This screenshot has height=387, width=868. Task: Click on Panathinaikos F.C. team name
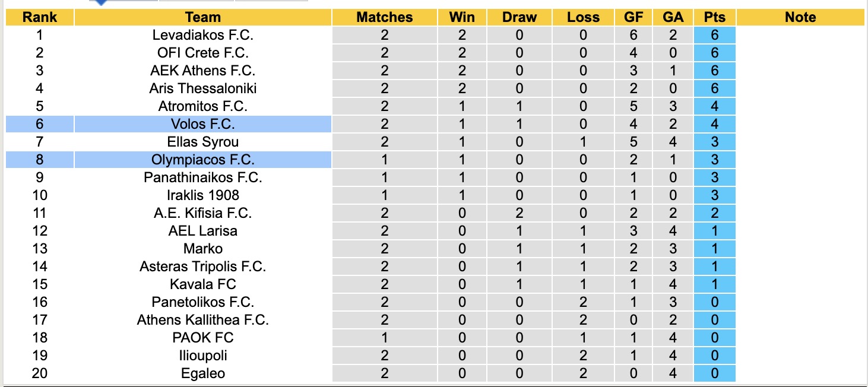202,177
